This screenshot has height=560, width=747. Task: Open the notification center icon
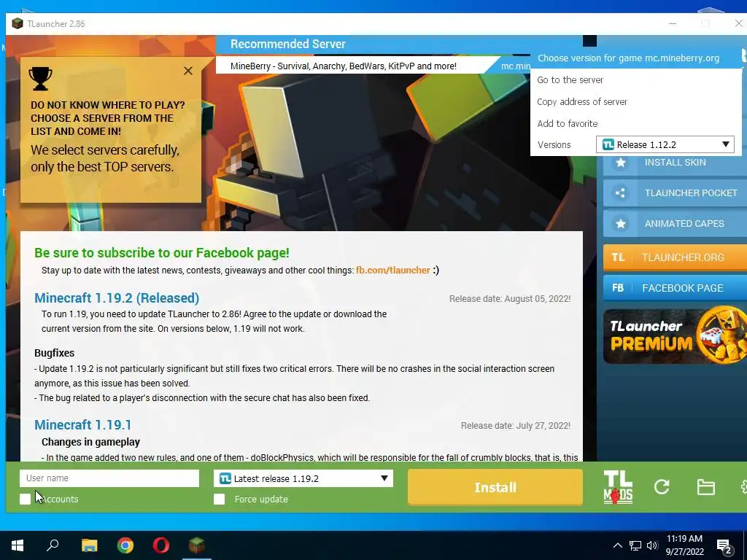(x=724, y=547)
